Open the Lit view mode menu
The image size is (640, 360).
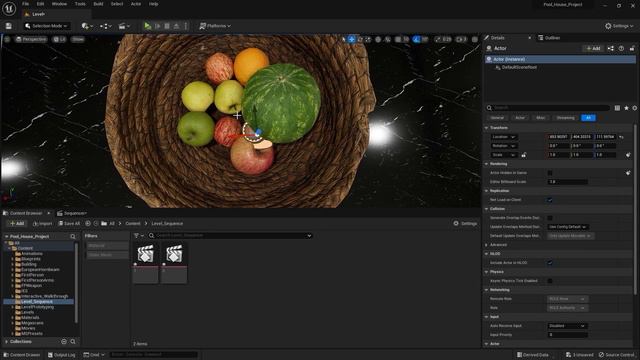pyautogui.click(x=60, y=39)
